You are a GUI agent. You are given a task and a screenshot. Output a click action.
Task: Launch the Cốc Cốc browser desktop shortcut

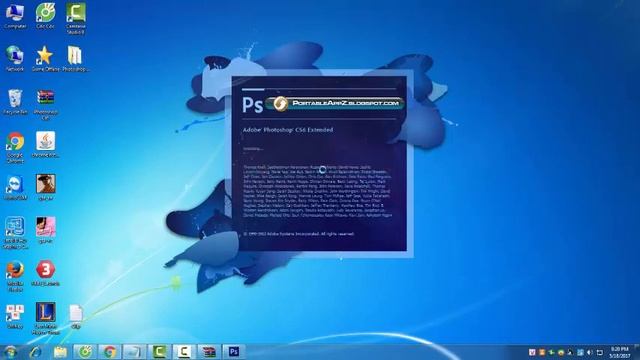[45, 16]
